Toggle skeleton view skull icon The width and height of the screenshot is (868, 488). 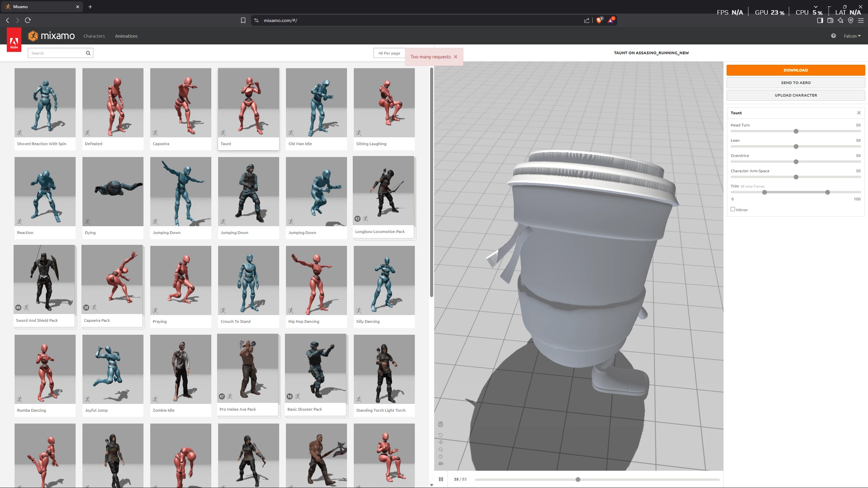(441, 424)
